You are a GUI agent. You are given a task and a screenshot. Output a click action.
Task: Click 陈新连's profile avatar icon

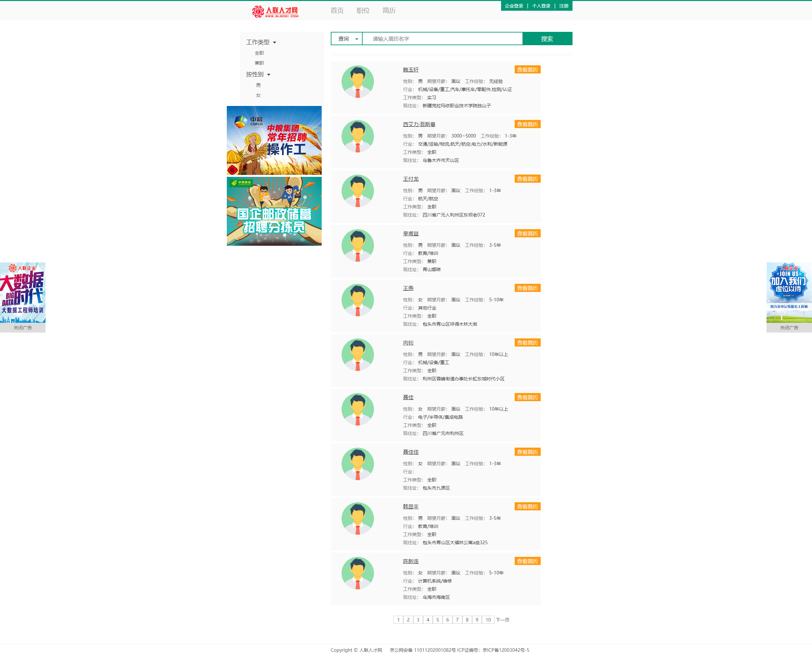click(x=357, y=573)
